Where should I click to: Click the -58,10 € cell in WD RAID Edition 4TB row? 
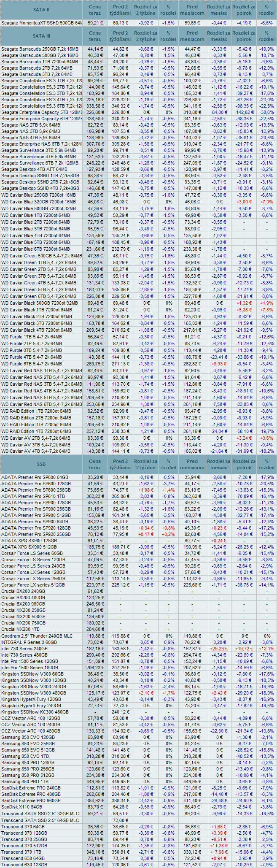click(245, 431)
